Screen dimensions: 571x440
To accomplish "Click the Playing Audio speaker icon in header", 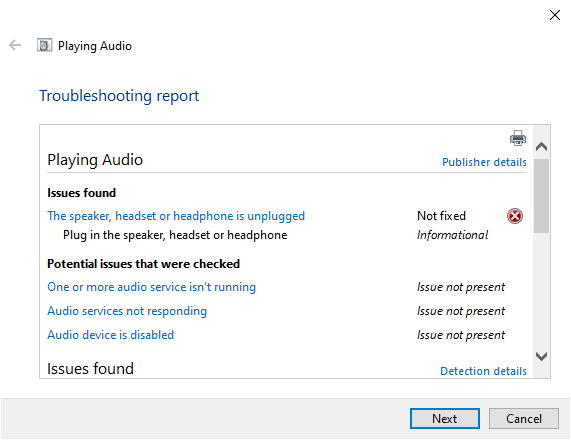I will (x=44, y=46).
